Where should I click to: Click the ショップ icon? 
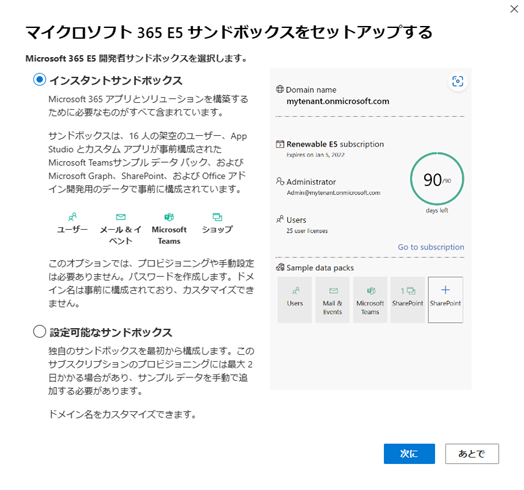pos(218,217)
